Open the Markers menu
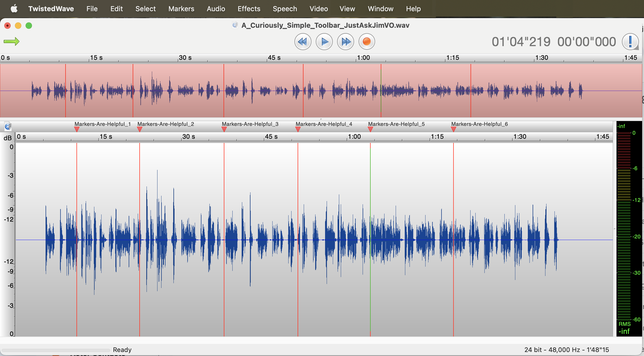 [181, 9]
